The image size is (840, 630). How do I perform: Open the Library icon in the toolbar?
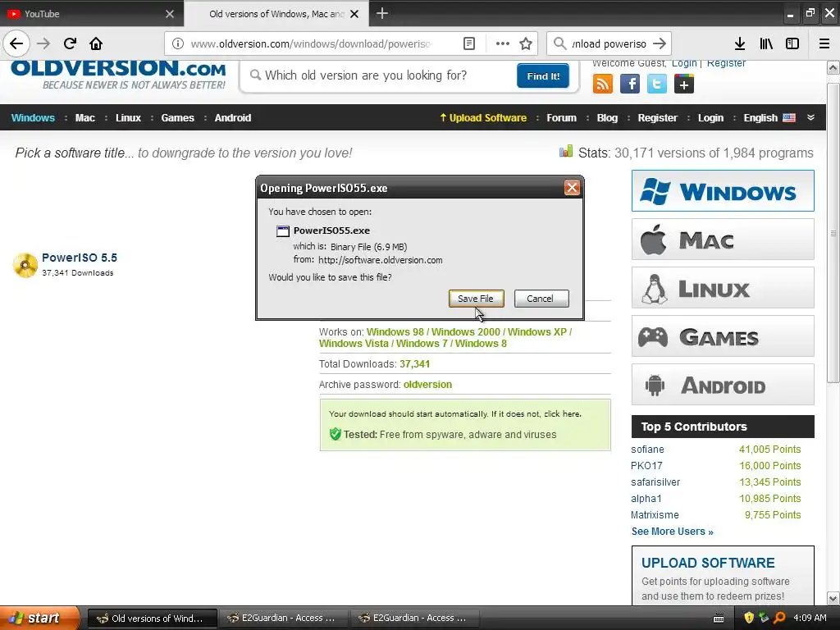click(766, 43)
